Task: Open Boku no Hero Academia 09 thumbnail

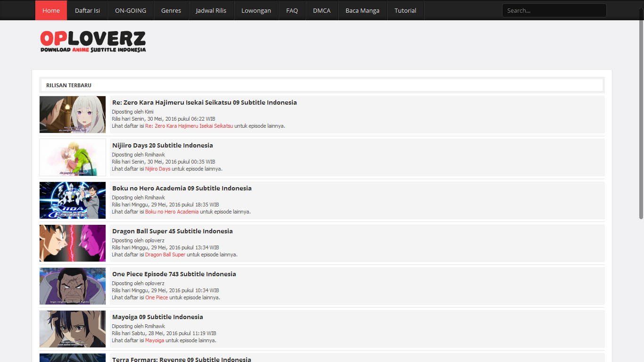Action: pyautogui.click(x=73, y=200)
